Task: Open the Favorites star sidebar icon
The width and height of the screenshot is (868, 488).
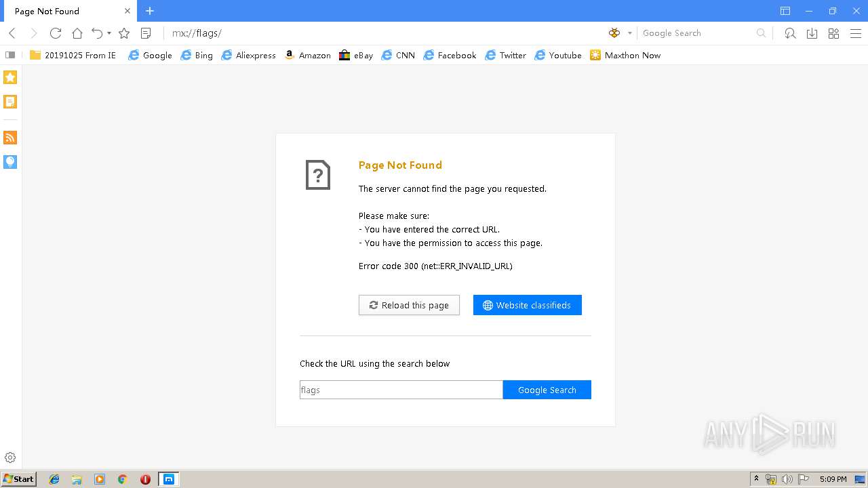Action: coord(10,77)
